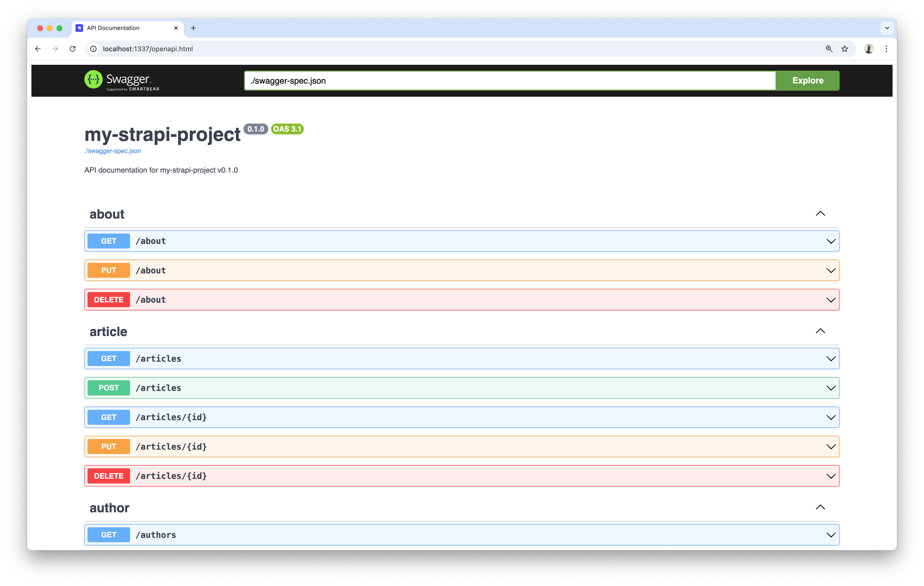Open the browser three-dot menu
The image size is (924, 586).
[886, 49]
